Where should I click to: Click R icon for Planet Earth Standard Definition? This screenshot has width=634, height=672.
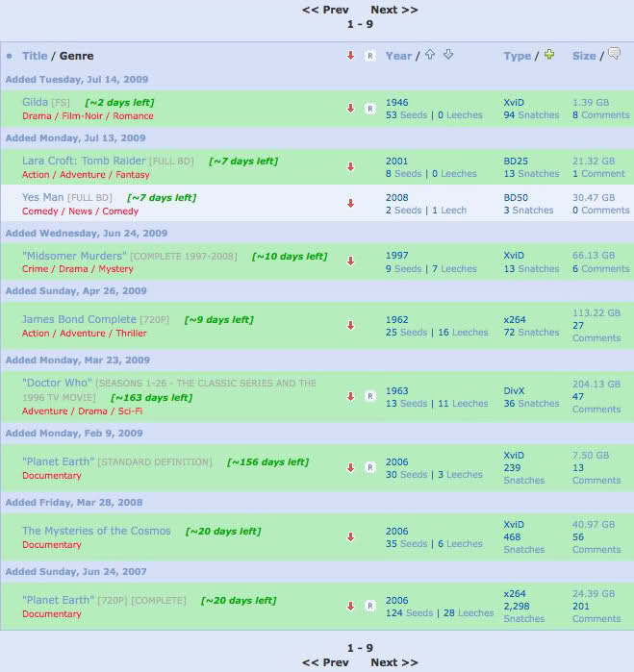click(x=369, y=467)
